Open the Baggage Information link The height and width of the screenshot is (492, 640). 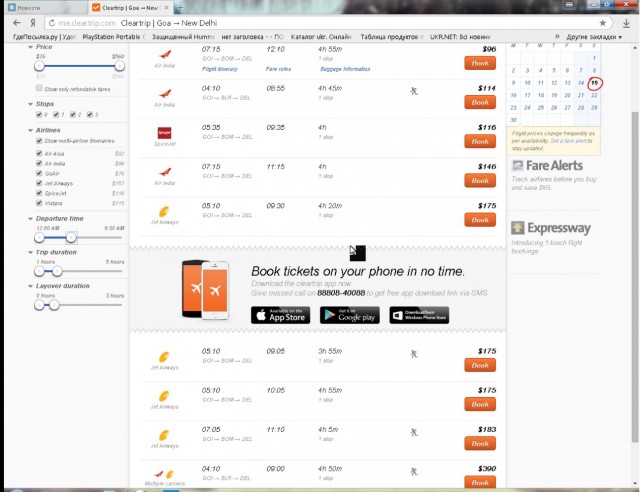[343, 69]
